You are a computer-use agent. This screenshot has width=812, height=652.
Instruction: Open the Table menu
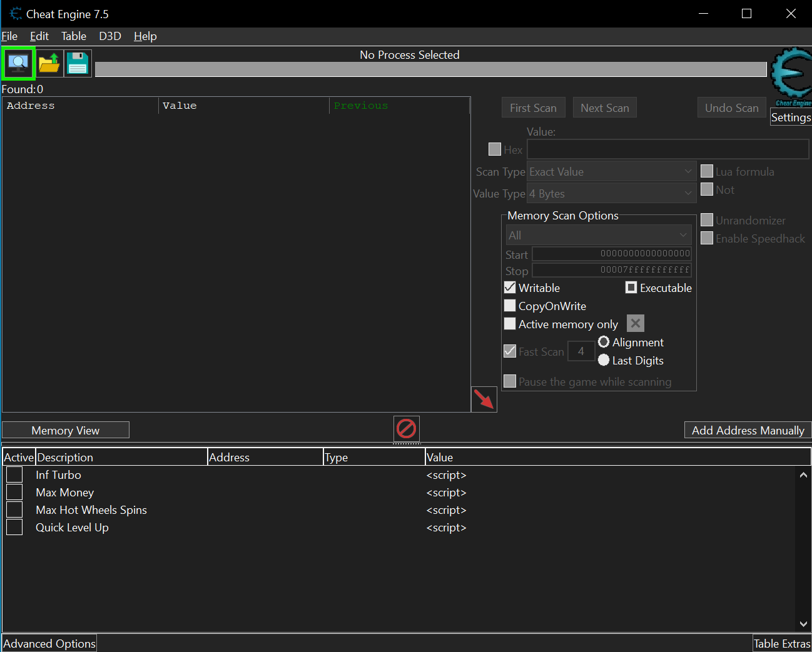click(74, 36)
